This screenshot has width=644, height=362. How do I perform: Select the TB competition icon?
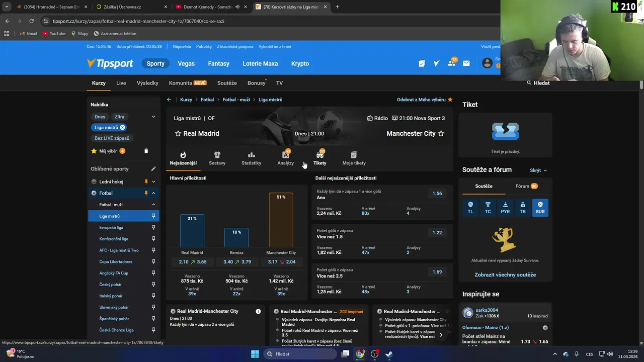tap(523, 208)
